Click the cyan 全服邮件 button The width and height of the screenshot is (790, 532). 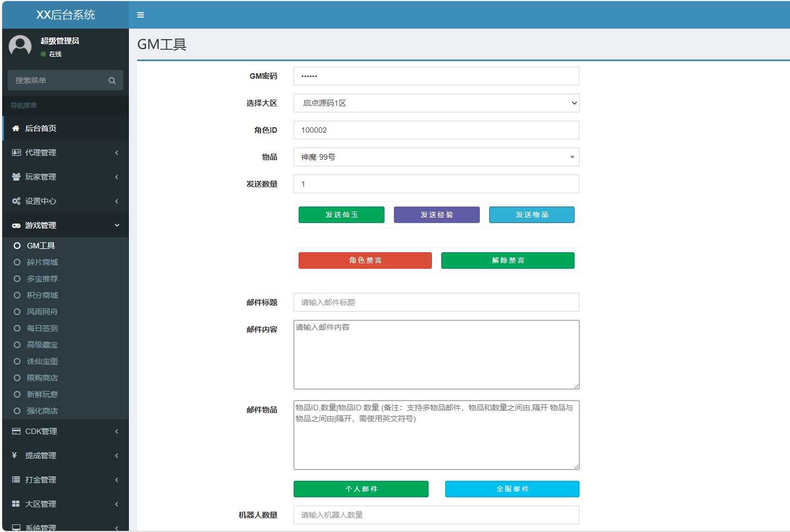512,489
